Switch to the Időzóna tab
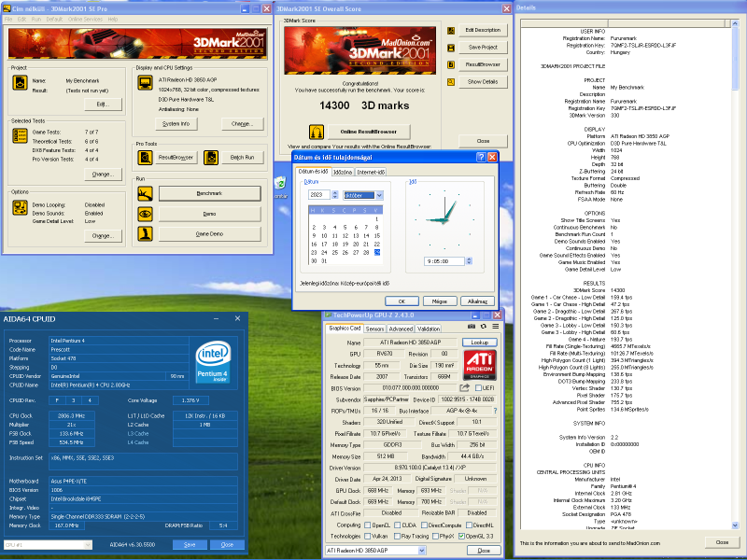Image resolution: width=747 pixels, height=560 pixels. [343, 173]
